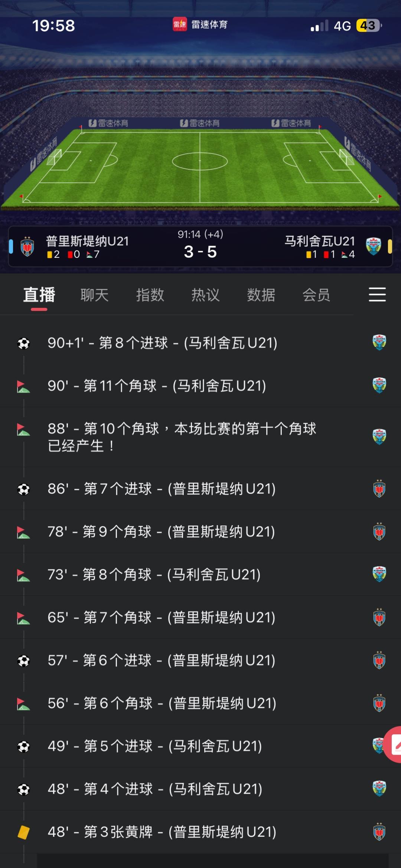
Task: Switch to the 聊天 tab
Action: pyautogui.click(x=94, y=295)
